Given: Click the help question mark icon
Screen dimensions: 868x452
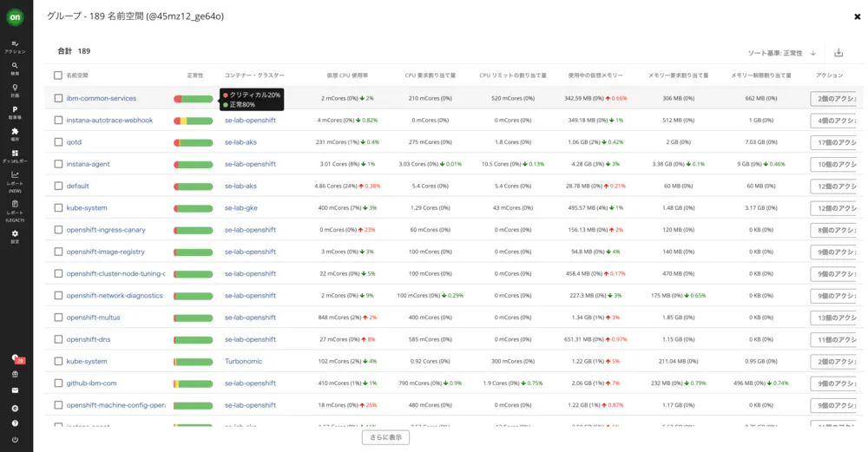Looking at the screenshot, I should coord(16,423).
